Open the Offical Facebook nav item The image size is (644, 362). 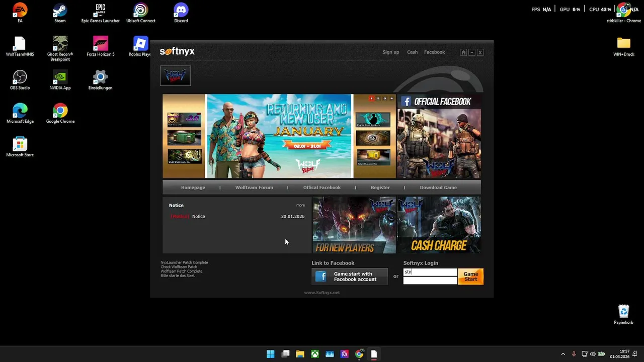click(322, 188)
